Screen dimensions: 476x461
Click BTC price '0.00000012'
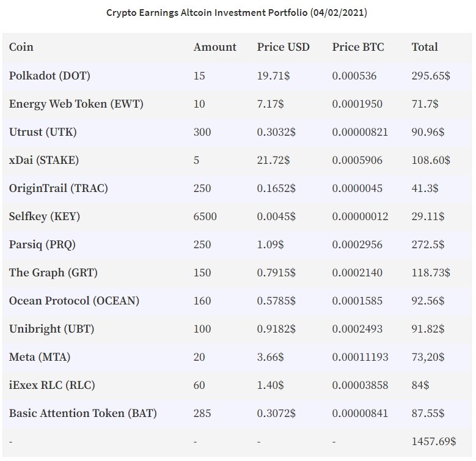360,216
